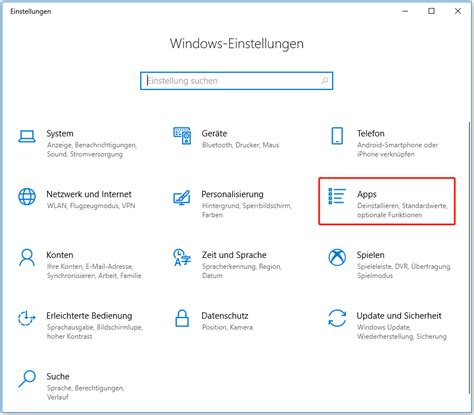Maximize the Einstellungen window
The width and height of the screenshot is (474, 415).
tap(431, 11)
